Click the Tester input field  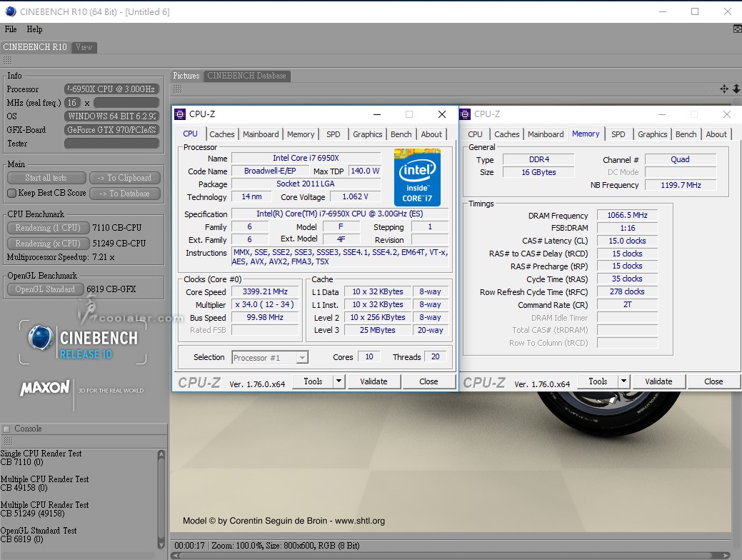click(x=111, y=144)
